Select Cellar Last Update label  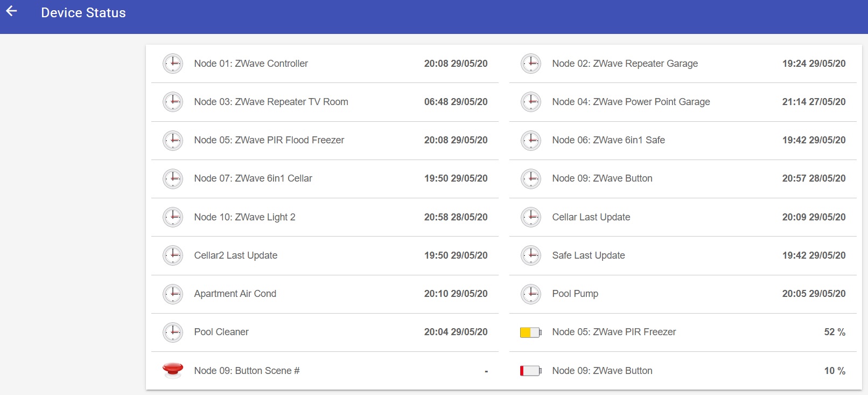(x=591, y=217)
